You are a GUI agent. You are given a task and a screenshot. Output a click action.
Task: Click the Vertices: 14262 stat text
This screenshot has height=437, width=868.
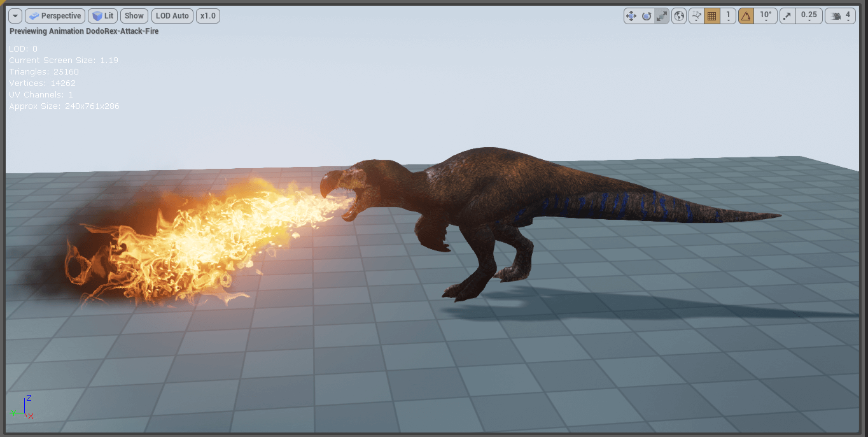(x=42, y=83)
